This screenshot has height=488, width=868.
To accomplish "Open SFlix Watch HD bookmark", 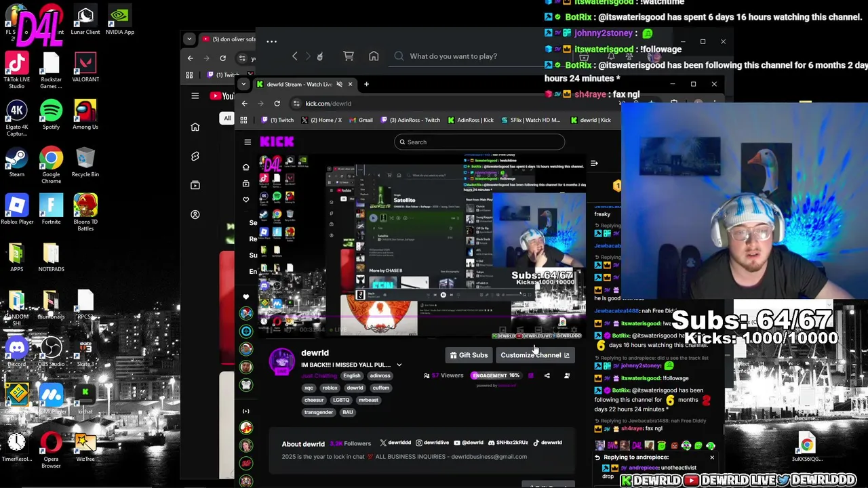I will click(x=530, y=120).
